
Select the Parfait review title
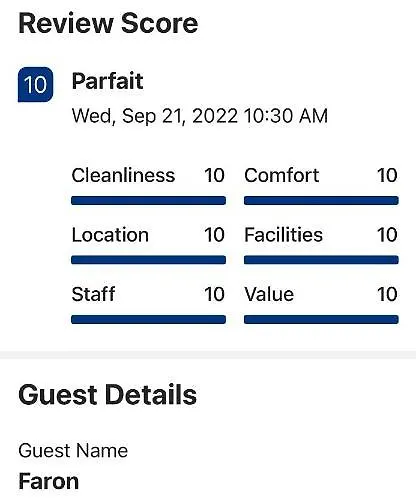tap(107, 81)
